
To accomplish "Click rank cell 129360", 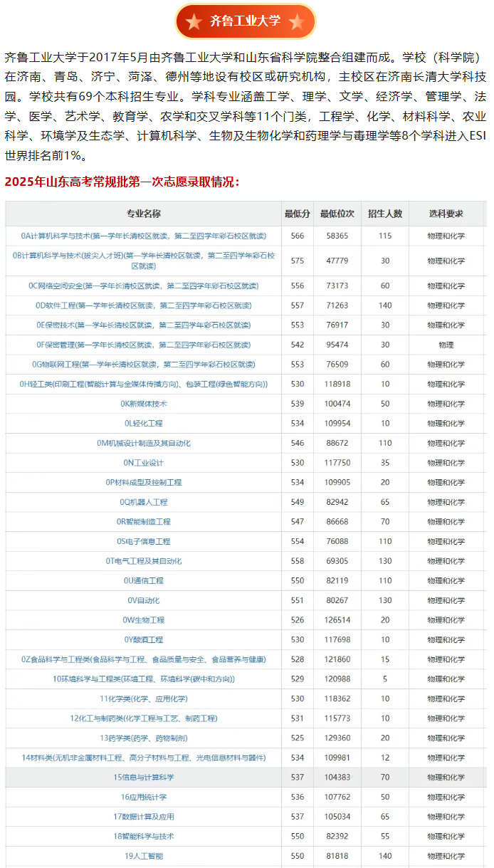I will [x=337, y=738].
